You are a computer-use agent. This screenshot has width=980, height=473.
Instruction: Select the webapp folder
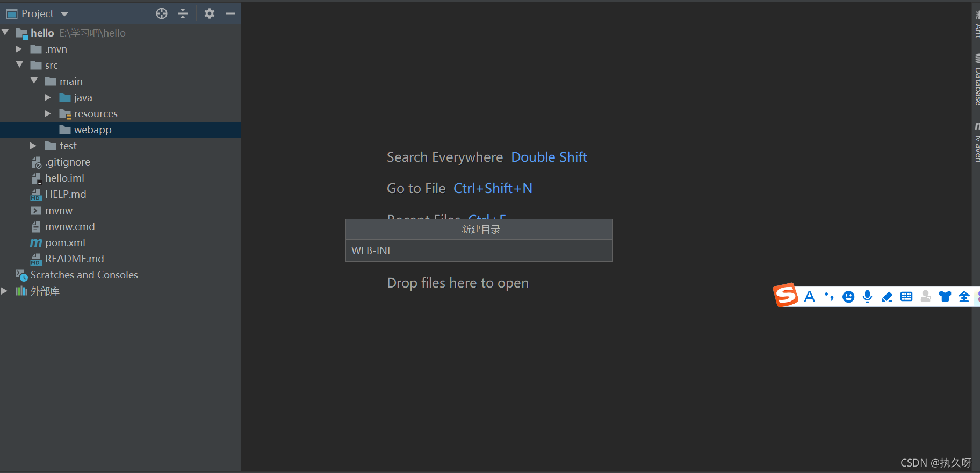(120, 130)
